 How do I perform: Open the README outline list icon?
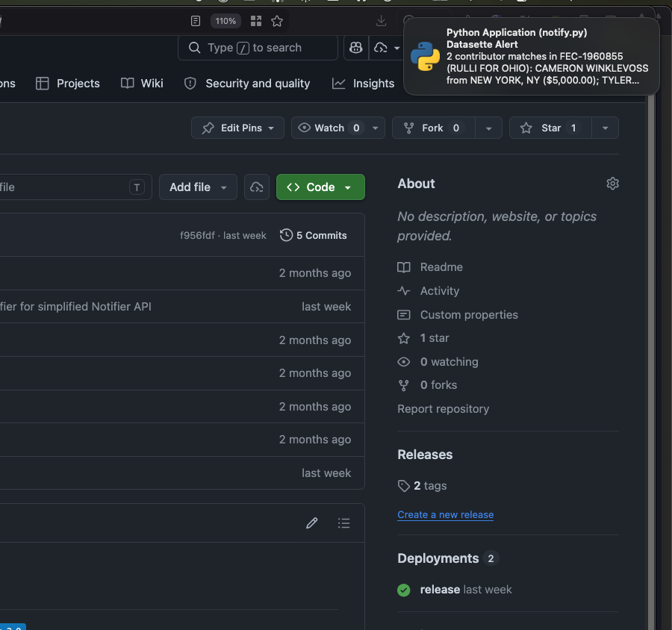[x=343, y=523]
